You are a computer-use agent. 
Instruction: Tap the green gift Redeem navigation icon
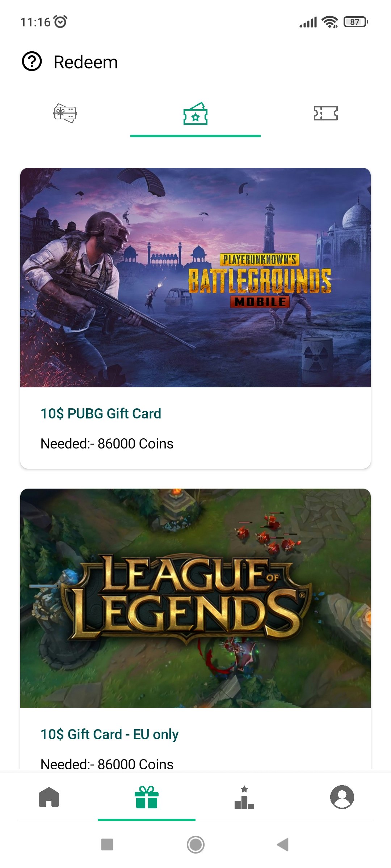pos(147,797)
